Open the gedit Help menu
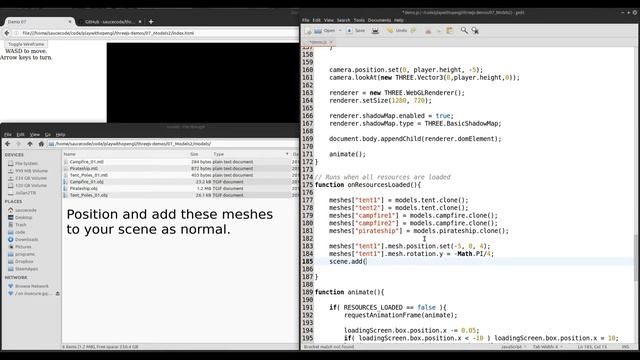 coord(399,20)
